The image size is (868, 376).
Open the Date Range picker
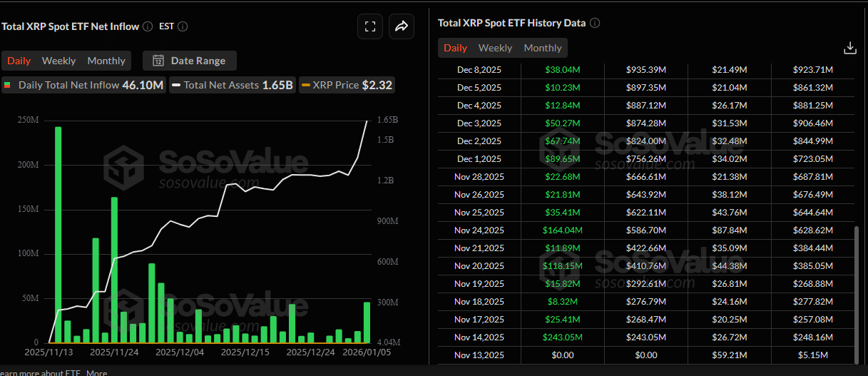tap(190, 61)
